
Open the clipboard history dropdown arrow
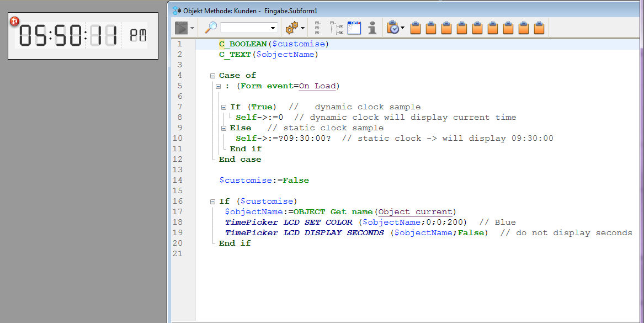coord(403,28)
